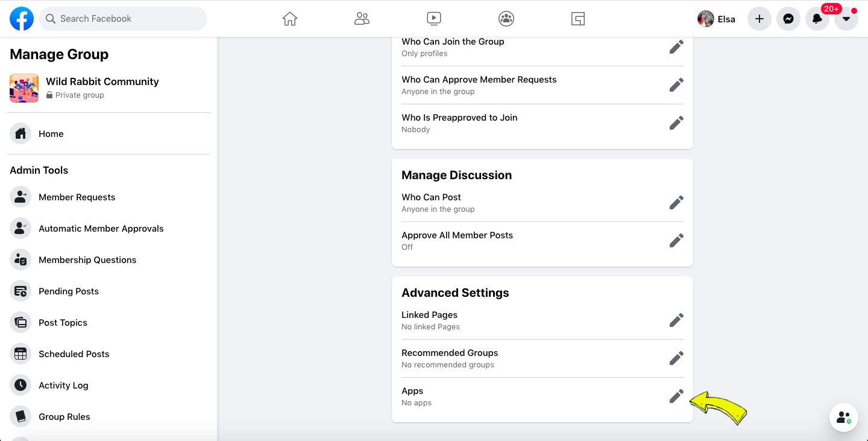868x441 pixels.
Task: Select the 'Manage Discussion' heading
Action: coord(457,175)
